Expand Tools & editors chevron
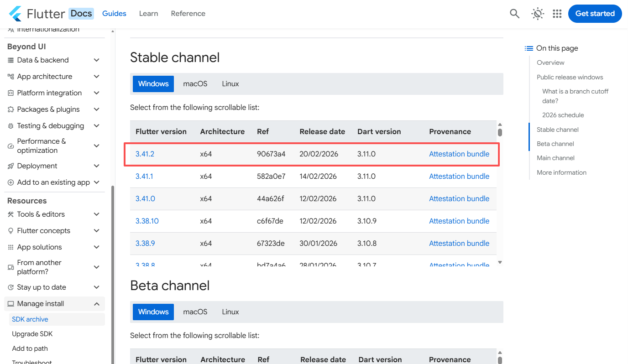The height and width of the screenshot is (364, 628). (x=96, y=214)
